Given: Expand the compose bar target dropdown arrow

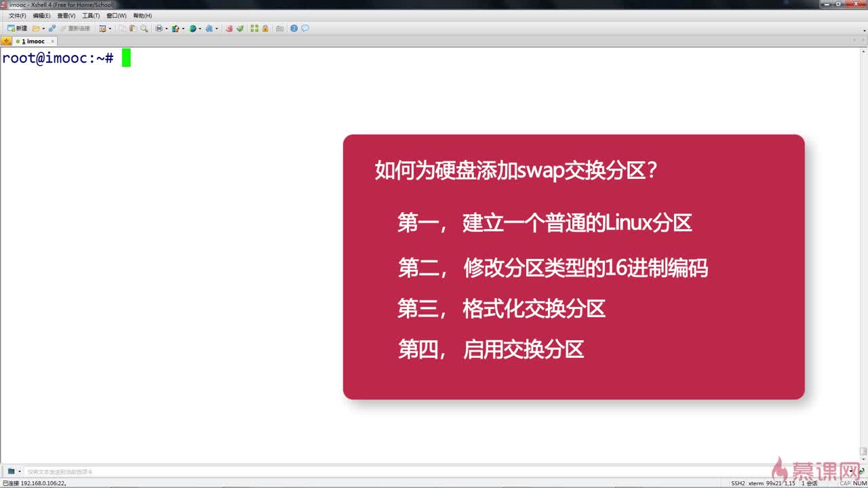Looking at the screenshot, I should [19, 471].
